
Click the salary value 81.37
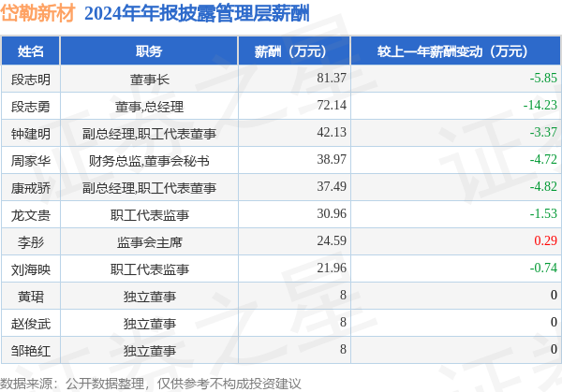332,78
